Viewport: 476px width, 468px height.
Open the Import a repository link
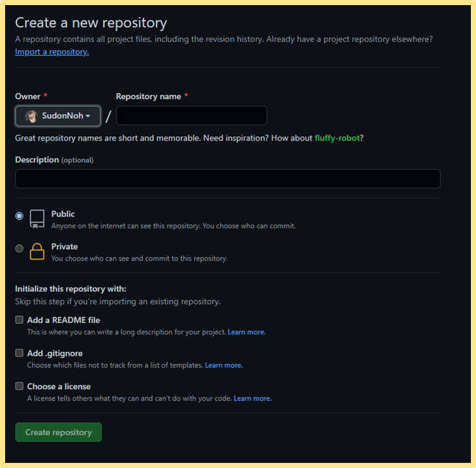[52, 52]
